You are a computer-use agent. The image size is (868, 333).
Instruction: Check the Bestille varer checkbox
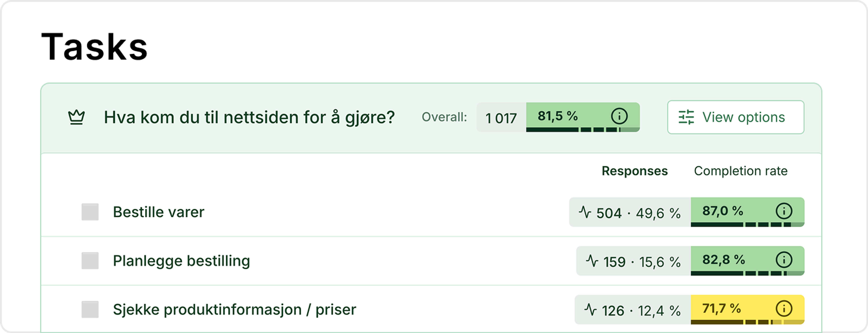click(90, 212)
